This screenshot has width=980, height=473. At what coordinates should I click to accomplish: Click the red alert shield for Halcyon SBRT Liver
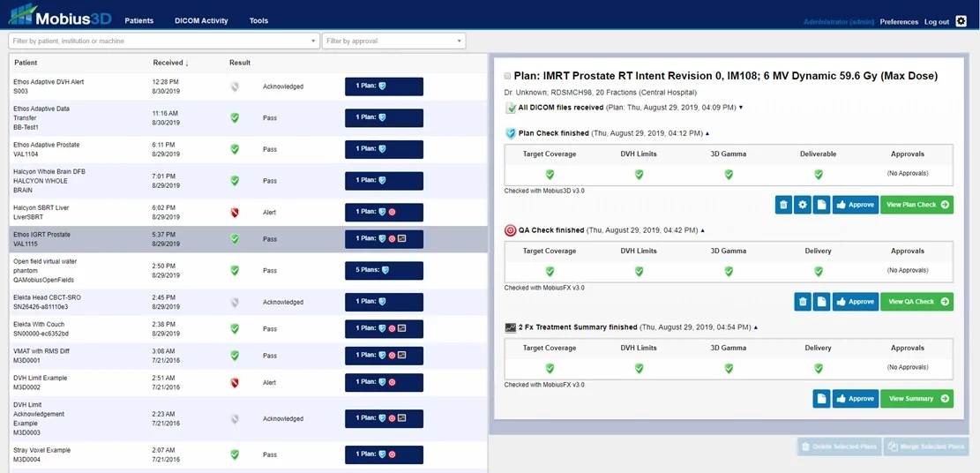235,213
